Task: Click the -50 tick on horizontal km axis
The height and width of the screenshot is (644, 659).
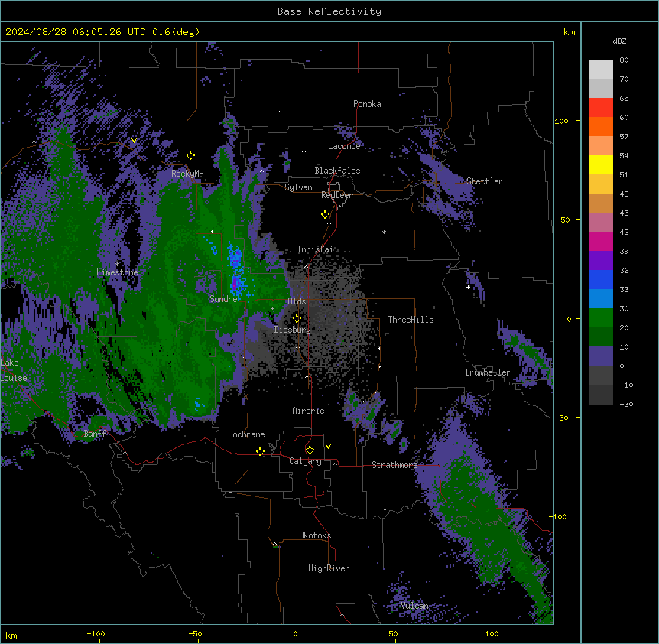Action: click(195, 633)
